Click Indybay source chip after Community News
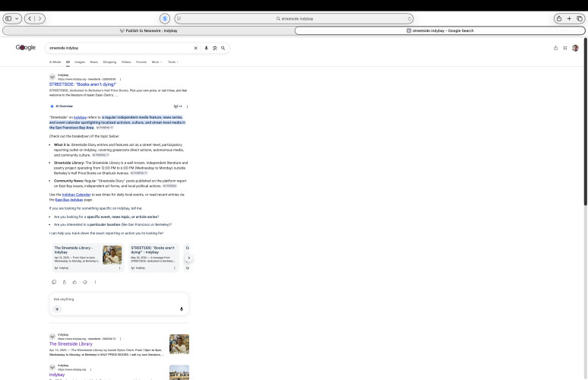Viewport: 588px width, 380px height. (169, 186)
